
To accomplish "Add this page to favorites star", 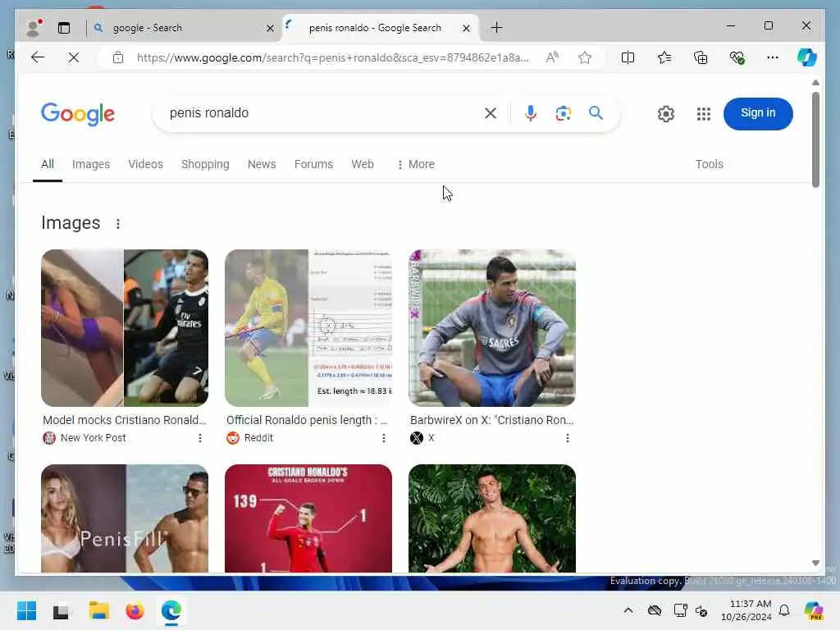I will pos(585,57).
